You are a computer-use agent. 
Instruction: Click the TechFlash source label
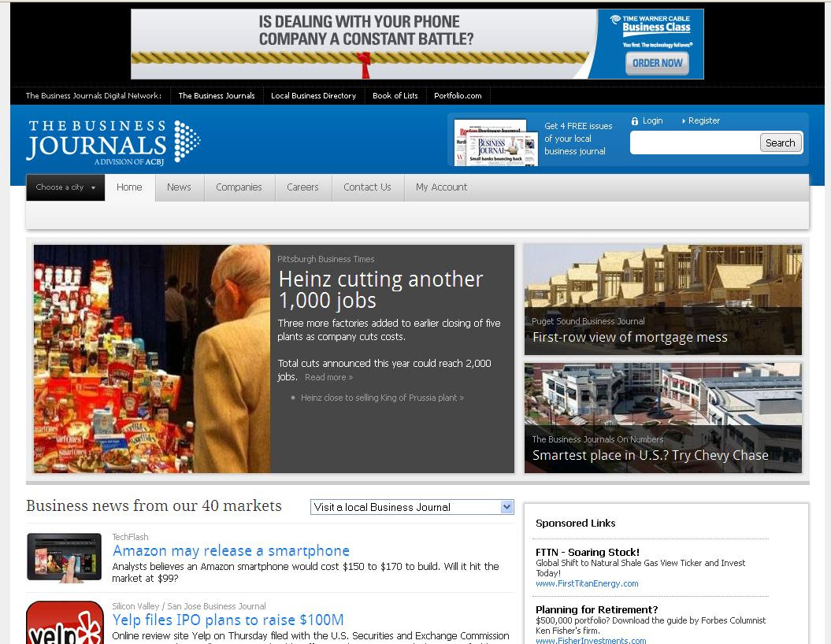tap(131, 537)
